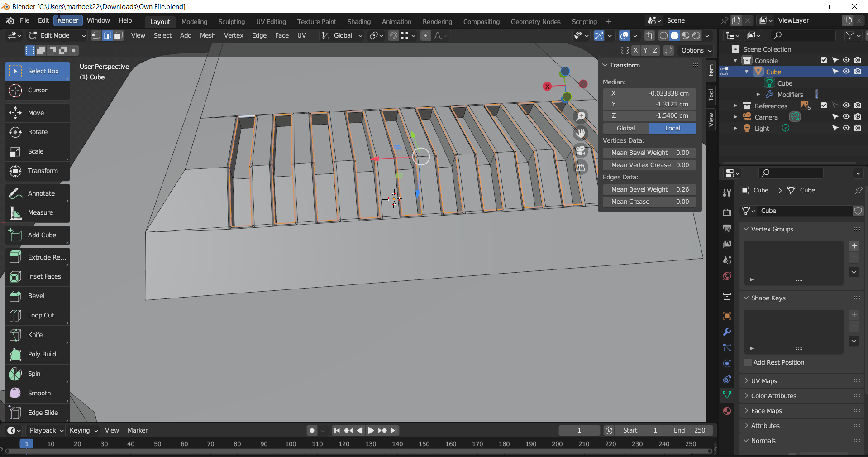Open the Render menu
The width and height of the screenshot is (868, 457).
(68, 20)
